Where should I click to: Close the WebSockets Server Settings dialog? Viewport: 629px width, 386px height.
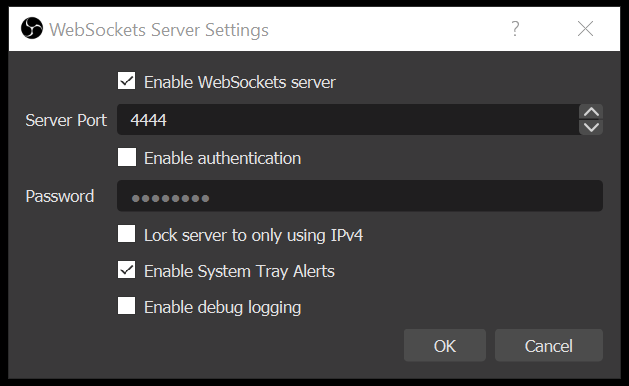[x=585, y=29]
